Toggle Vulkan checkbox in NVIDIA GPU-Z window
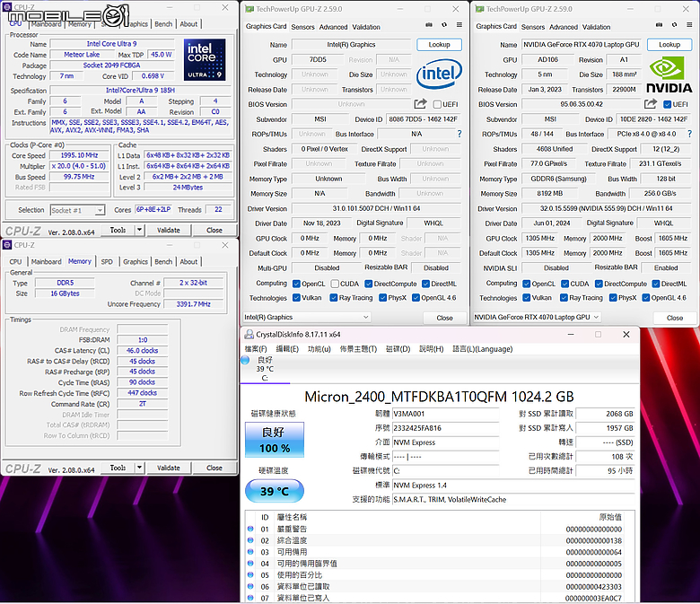The height and width of the screenshot is (604, 700). (x=527, y=298)
